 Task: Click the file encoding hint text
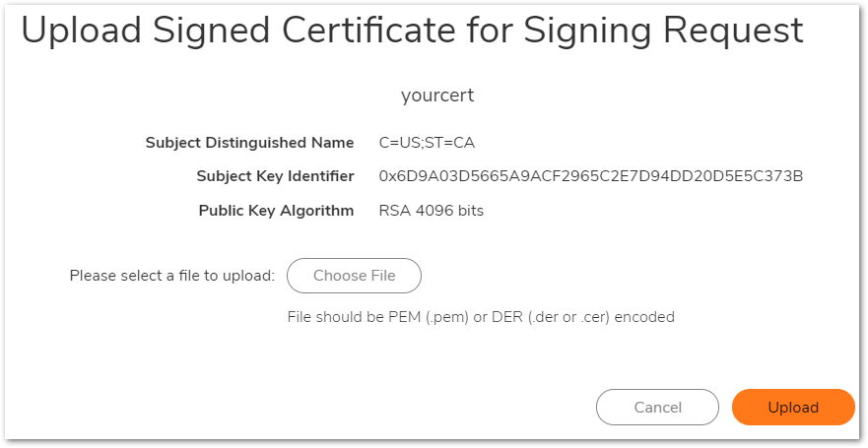coord(481,317)
